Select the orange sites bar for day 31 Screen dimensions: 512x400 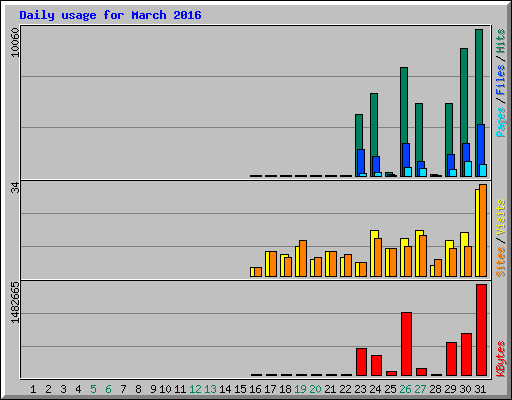click(x=483, y=230)
